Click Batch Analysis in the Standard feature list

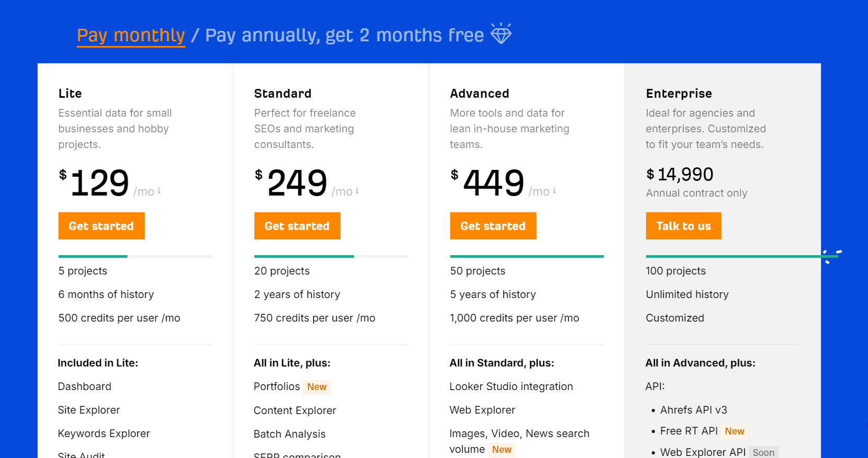289,434
